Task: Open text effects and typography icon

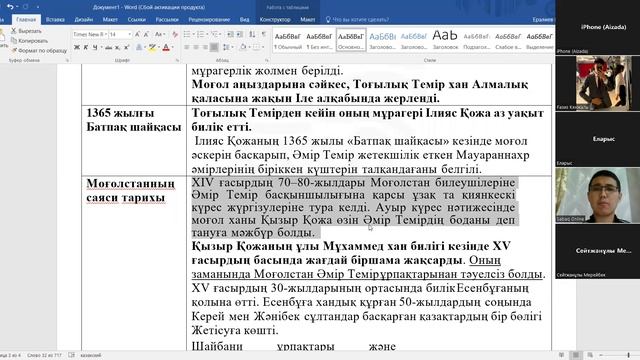Action: click(x=139, y=47)
